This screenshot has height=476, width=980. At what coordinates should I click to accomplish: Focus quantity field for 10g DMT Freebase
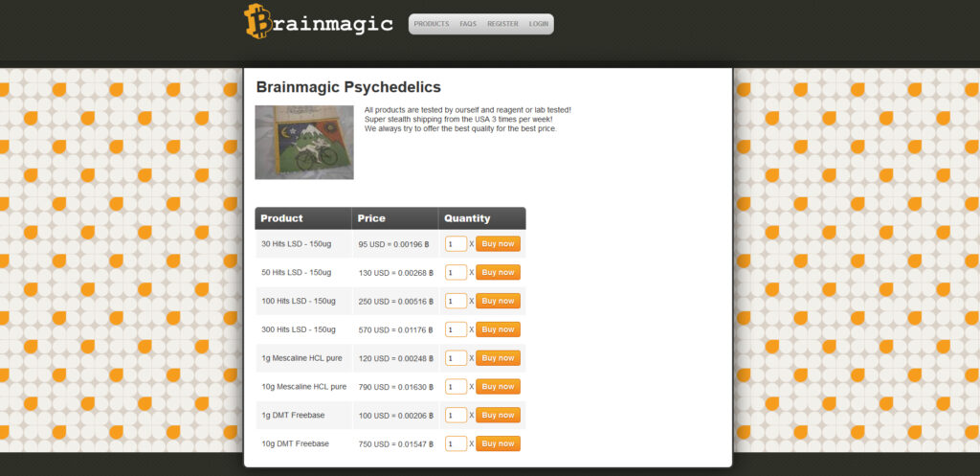tap(457, 443)
